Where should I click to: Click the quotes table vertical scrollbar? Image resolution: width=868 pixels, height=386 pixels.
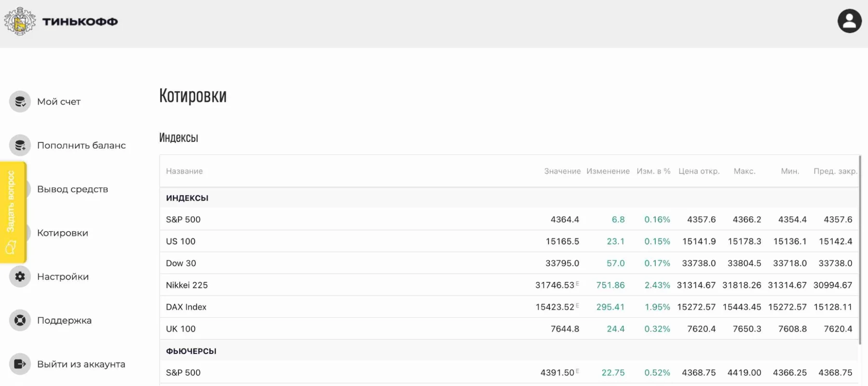tap(860, 249)
